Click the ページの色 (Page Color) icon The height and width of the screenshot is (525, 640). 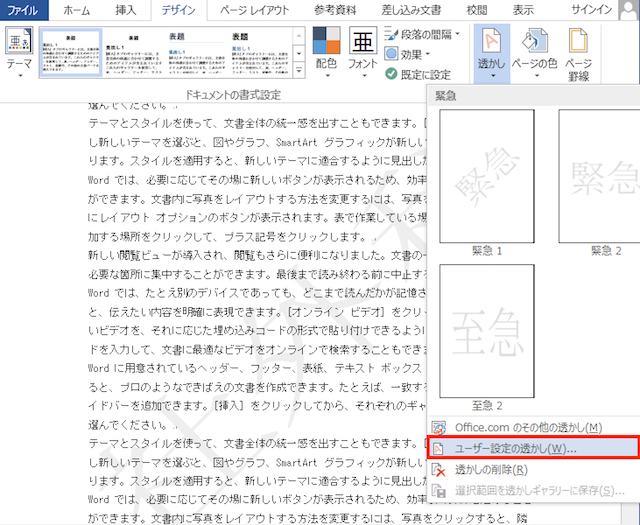point(534,41)
